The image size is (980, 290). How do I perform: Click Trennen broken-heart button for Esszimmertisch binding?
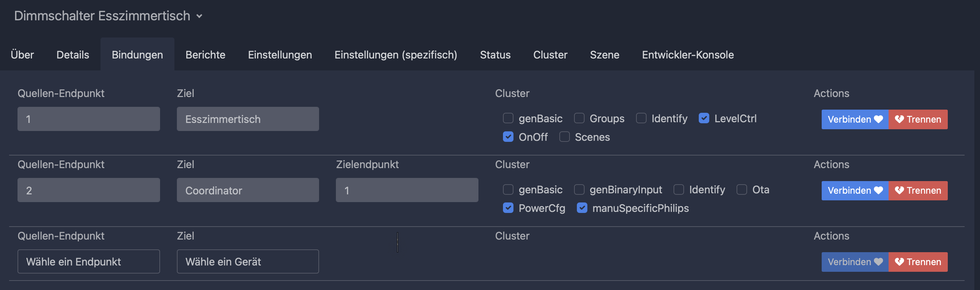coord(918,119)
